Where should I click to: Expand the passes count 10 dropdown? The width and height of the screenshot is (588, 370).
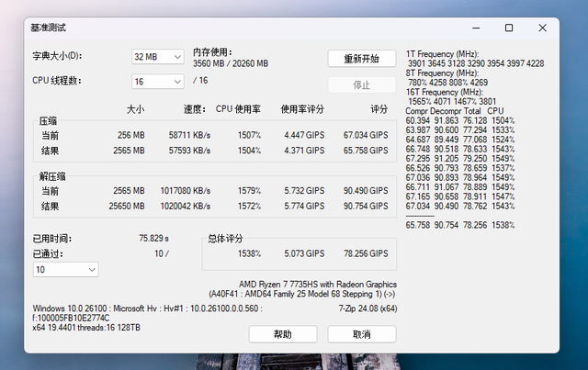[x=65, y=270]
